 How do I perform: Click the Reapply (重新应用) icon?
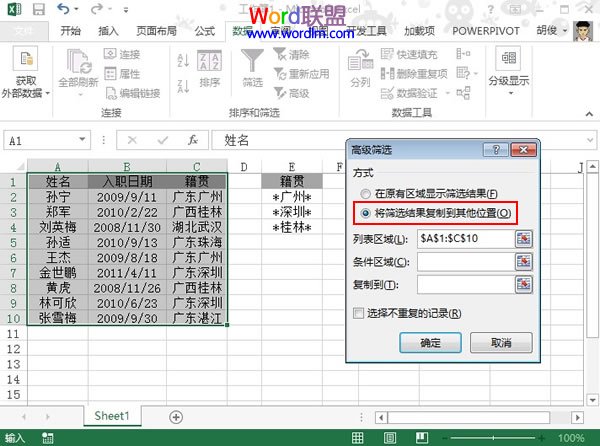click(x=280, y=73)
